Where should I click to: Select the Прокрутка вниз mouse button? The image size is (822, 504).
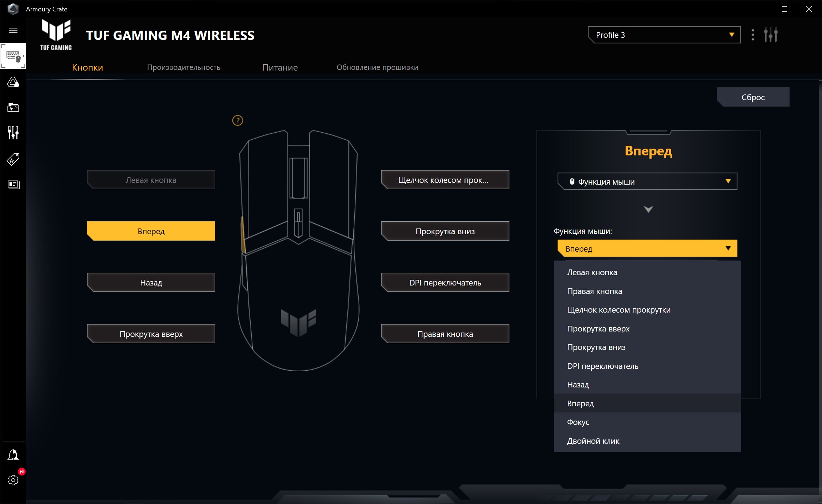click(x=445, y=231)
